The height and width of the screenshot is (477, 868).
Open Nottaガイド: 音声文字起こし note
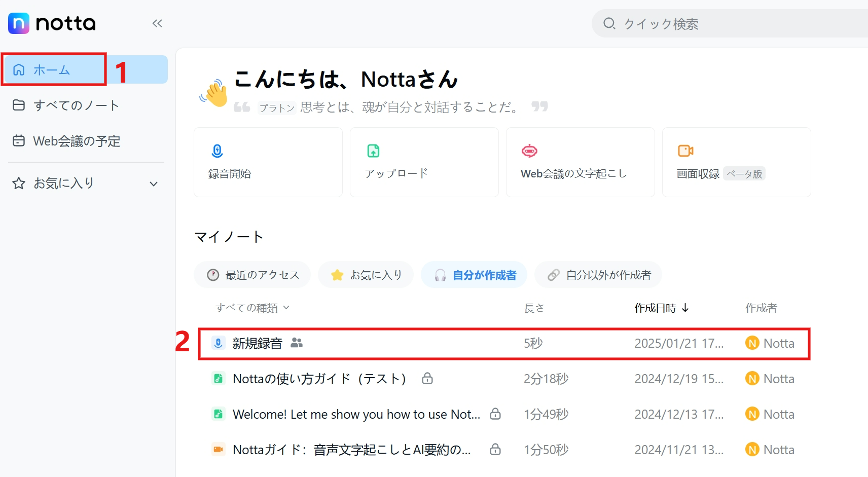352,450
